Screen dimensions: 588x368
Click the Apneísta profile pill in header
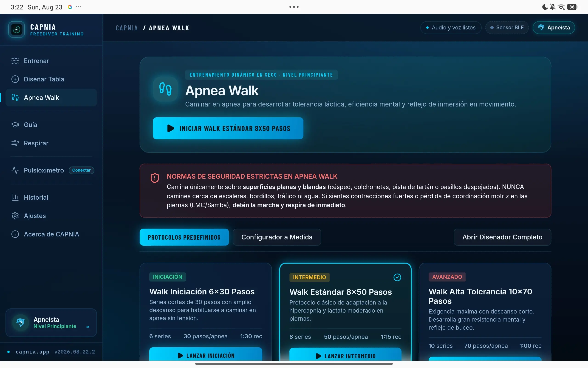pos(554,28)
